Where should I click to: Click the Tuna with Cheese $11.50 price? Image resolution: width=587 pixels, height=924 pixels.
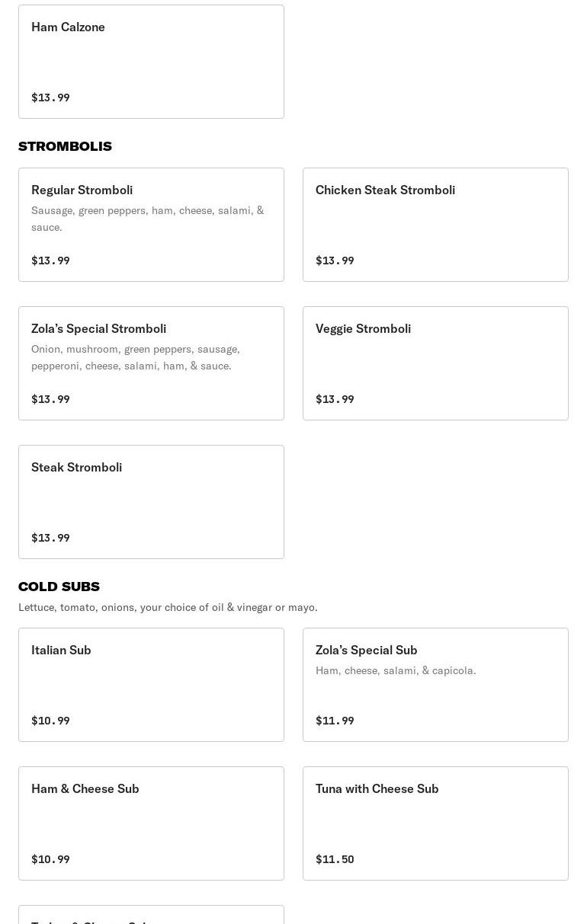click(x=335, y=859)
